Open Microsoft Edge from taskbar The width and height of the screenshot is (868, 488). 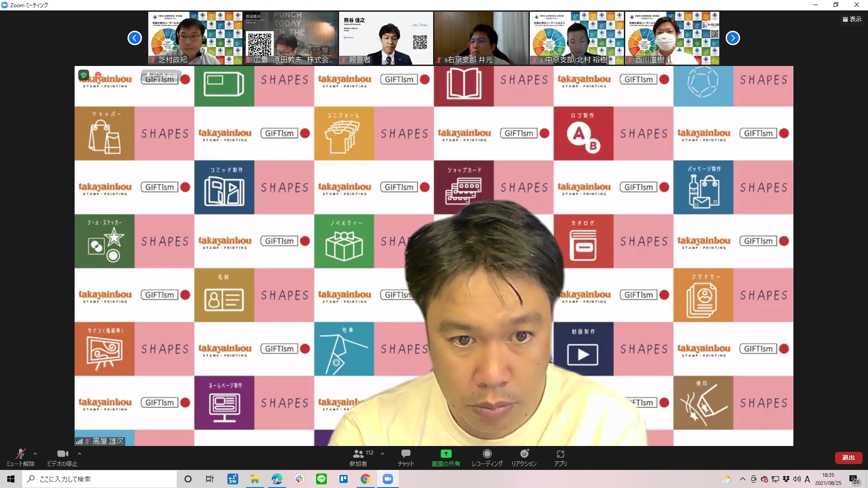(x=277, y=479)
